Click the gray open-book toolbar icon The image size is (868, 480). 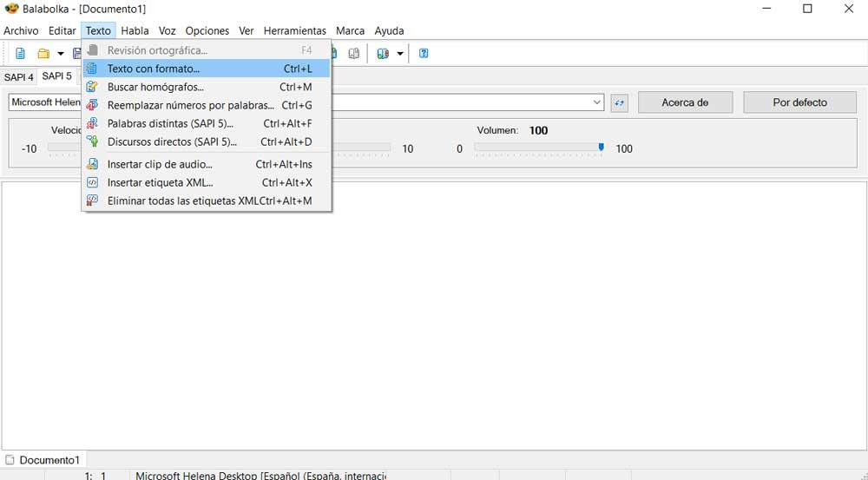tap(354, 54)
